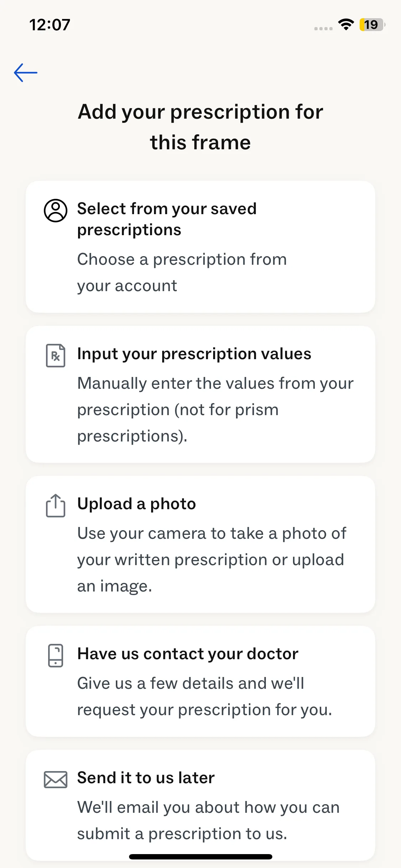This screenshot has width=401, height=868.
Task: Tap "Give us a few details" description
Action: (x=205, y=696)
